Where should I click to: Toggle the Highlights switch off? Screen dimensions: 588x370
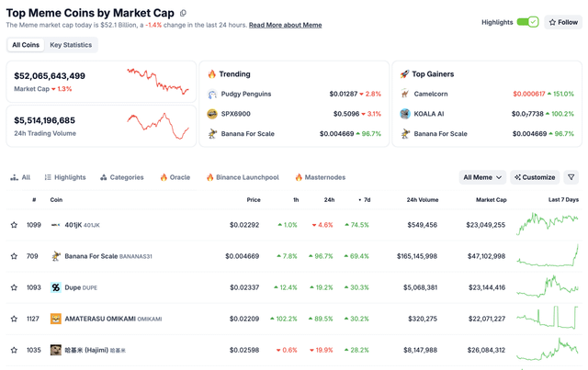click(527, 22)
